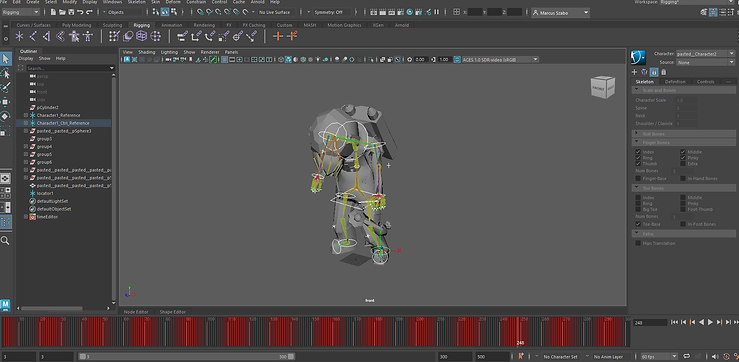Collapse the Scale and Bones section
The image size is (739, 362).
point(683,90)
